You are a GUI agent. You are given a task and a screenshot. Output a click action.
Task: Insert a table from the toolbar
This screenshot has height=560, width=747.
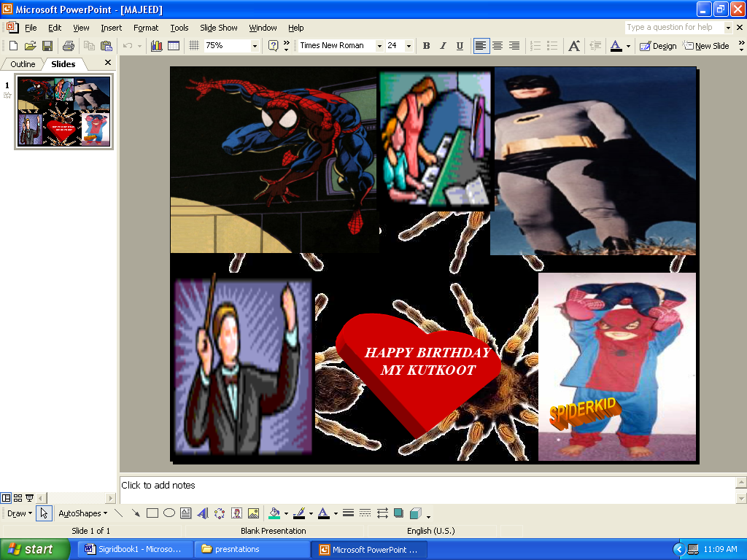(x=174, y=46)
